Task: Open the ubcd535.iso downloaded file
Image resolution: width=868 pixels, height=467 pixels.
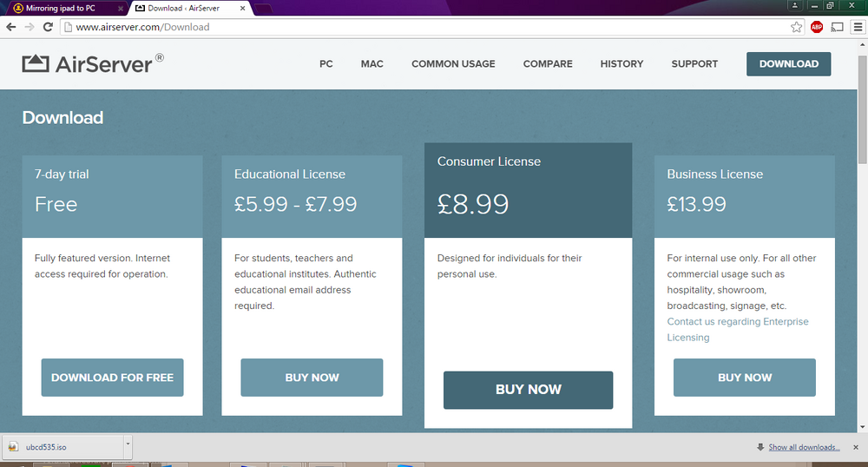Action: pyautogui.click(x=62, y=447)
